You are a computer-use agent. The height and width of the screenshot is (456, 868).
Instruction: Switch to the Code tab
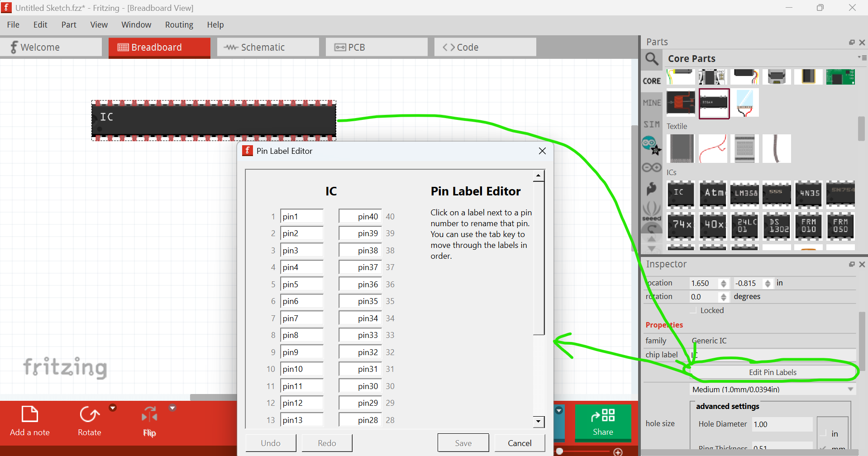click(x=485, y=47)
